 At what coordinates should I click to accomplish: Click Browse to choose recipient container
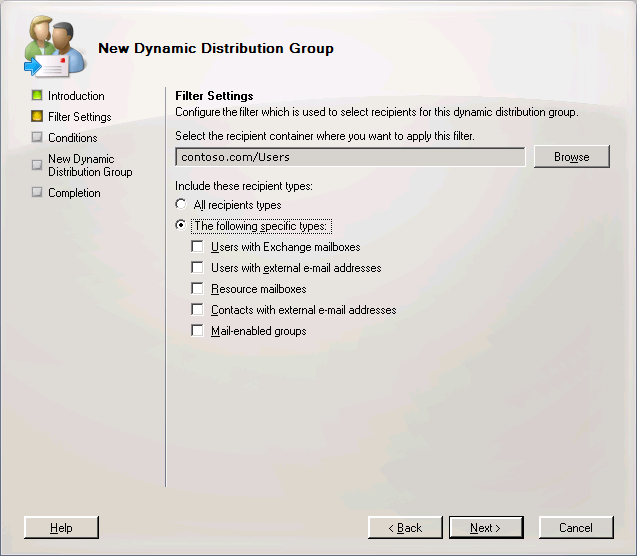(x=572, y=156)
